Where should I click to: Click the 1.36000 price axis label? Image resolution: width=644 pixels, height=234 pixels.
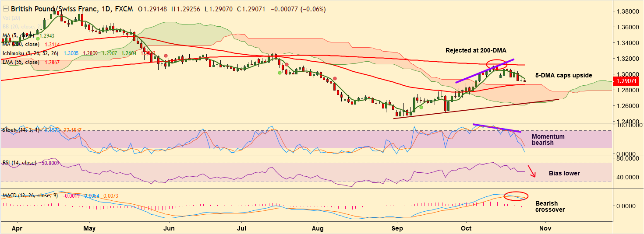[x=626, y=27]
